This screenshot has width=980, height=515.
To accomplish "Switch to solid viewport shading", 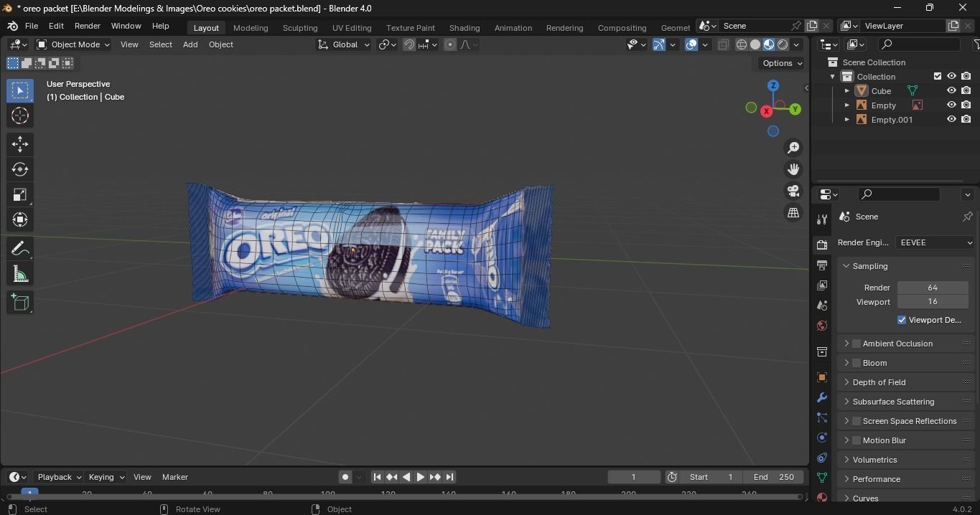I will pos(755,44).
